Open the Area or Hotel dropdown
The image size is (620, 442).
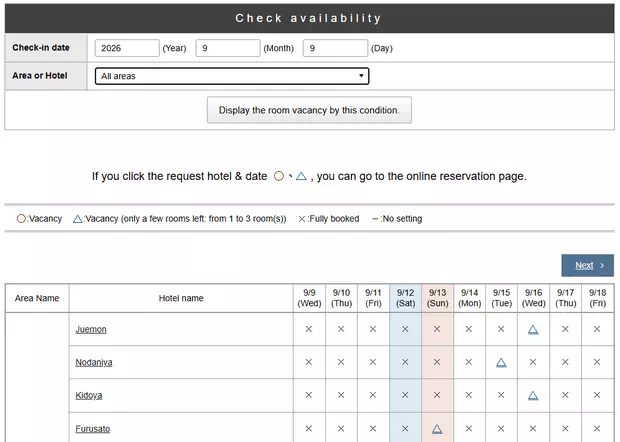pos(232,76)
